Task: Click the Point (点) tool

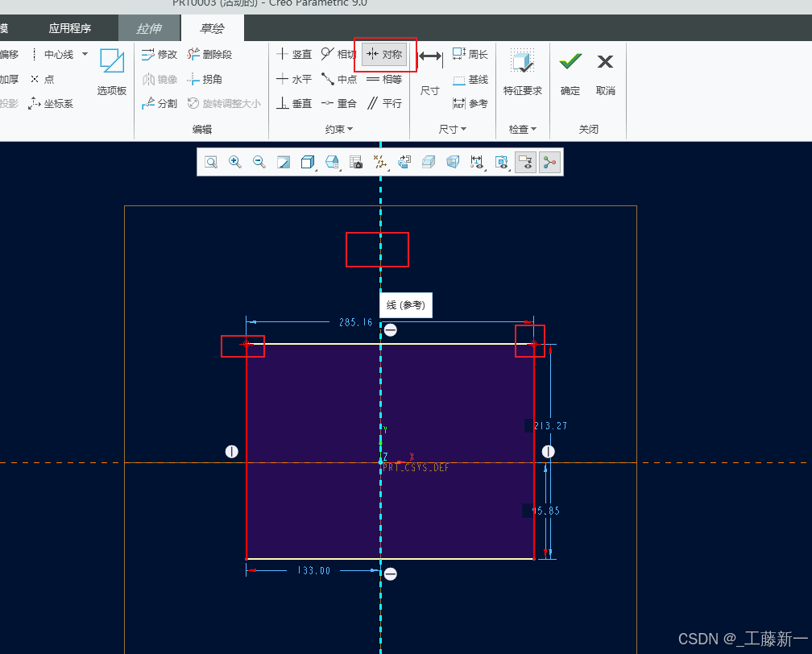Action: point(43,79)
